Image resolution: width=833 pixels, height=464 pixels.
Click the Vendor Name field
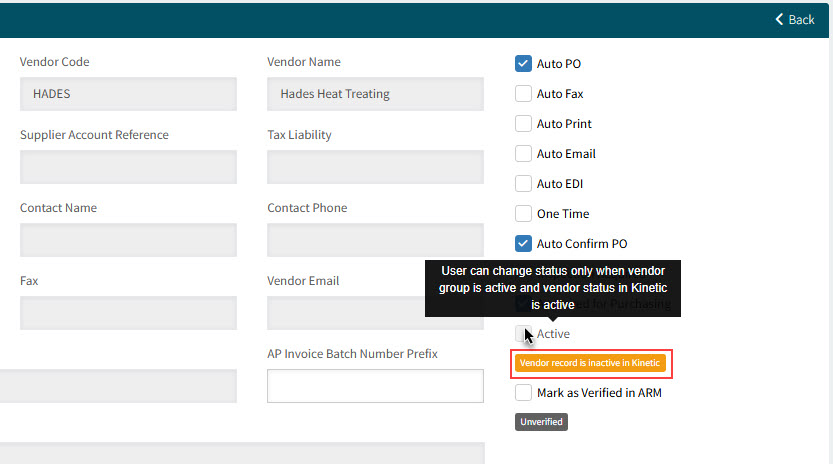[x=375, y=94]
